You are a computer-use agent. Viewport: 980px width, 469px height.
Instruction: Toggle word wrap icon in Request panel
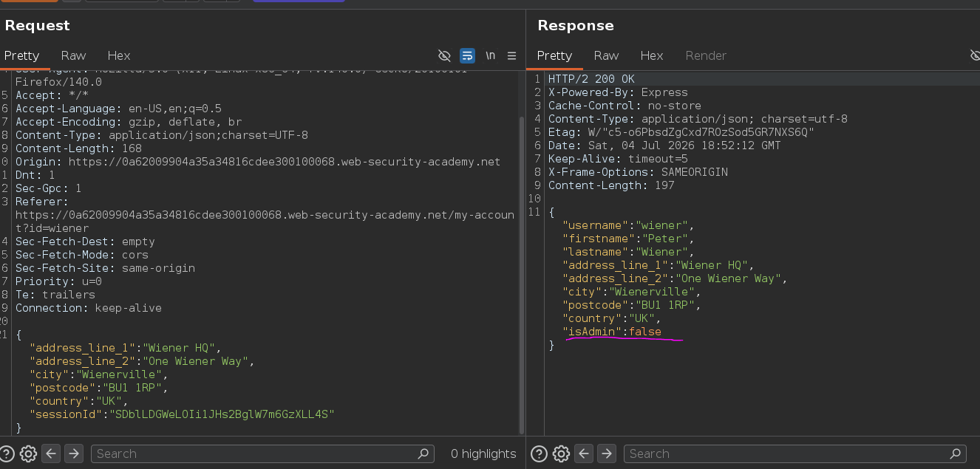(x=467, y=55)
